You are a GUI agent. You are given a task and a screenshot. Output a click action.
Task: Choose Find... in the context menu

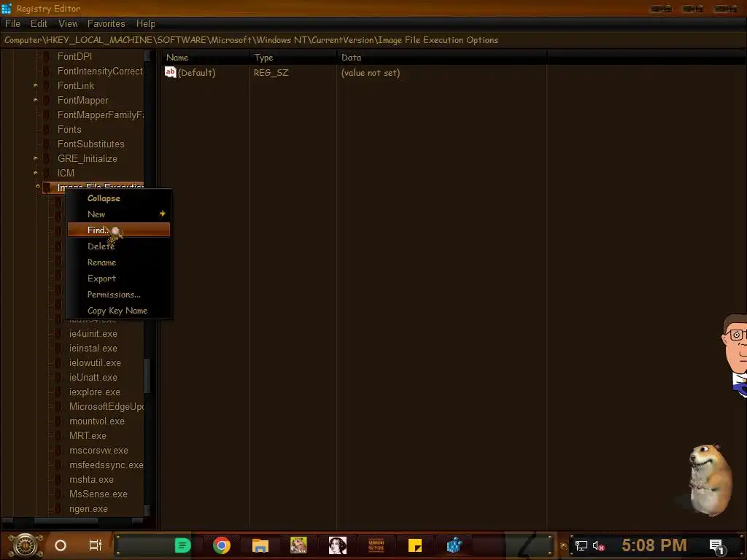tap(119, 230)
